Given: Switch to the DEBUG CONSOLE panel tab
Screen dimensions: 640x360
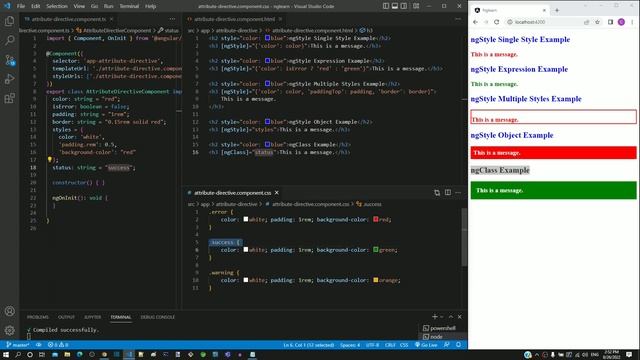Looking at the screenshot, I should tap(158, 317).
